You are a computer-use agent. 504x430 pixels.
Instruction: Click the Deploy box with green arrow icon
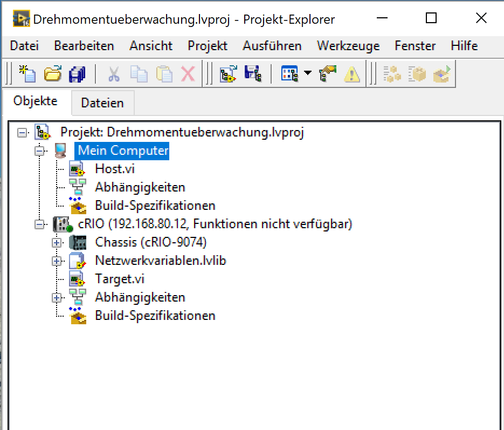[441, 73]
